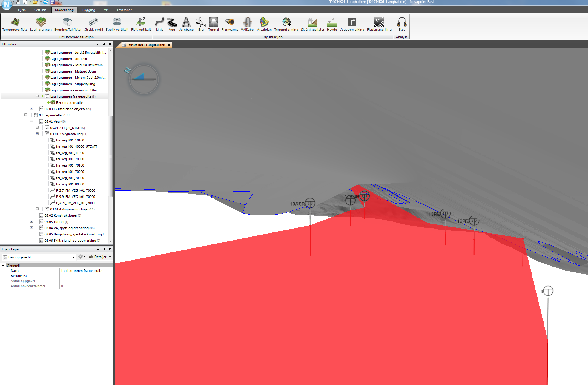The width and height of the screenshot is (588, 385).
Task: Expand '03.04 VA, grøft og drenering' node
Action: (x=32, y=228)
